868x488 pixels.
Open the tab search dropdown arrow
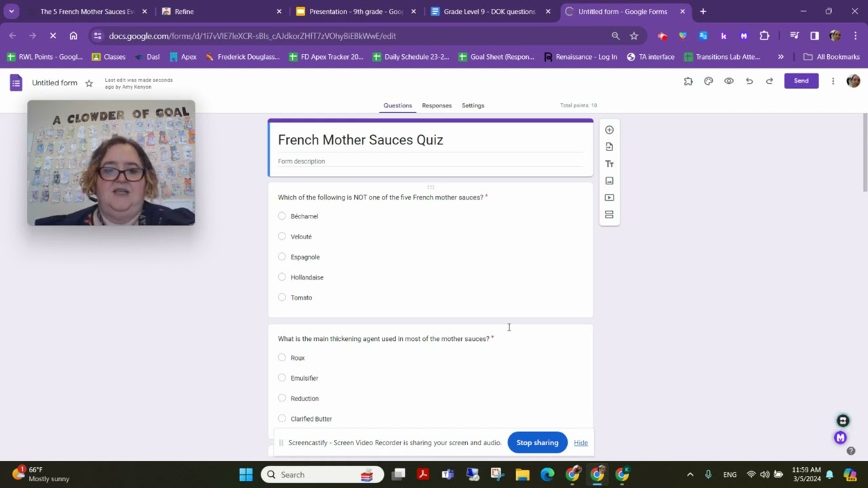click(12, 12)
